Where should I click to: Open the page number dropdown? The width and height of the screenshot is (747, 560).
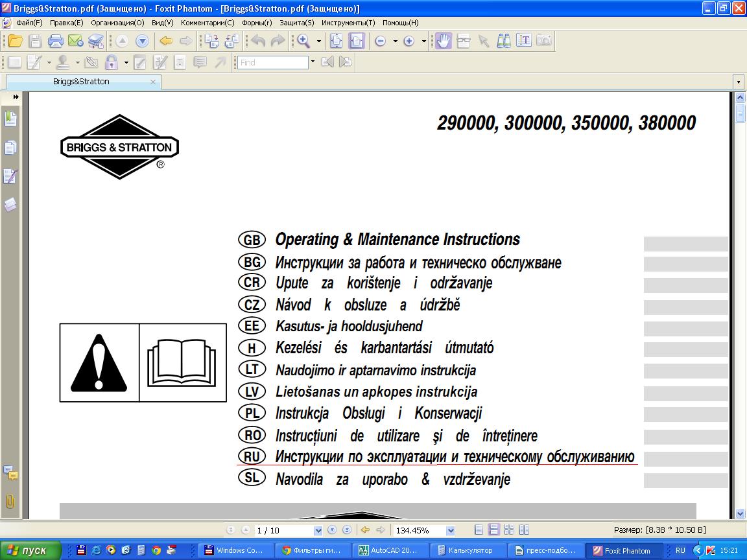click(318, 530)
